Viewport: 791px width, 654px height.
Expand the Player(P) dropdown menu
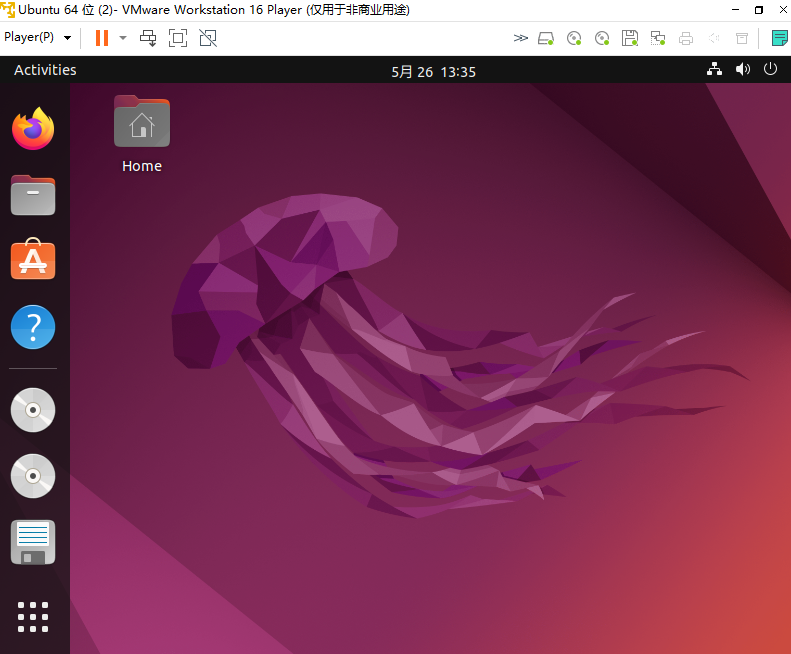[x=38, y=38]
